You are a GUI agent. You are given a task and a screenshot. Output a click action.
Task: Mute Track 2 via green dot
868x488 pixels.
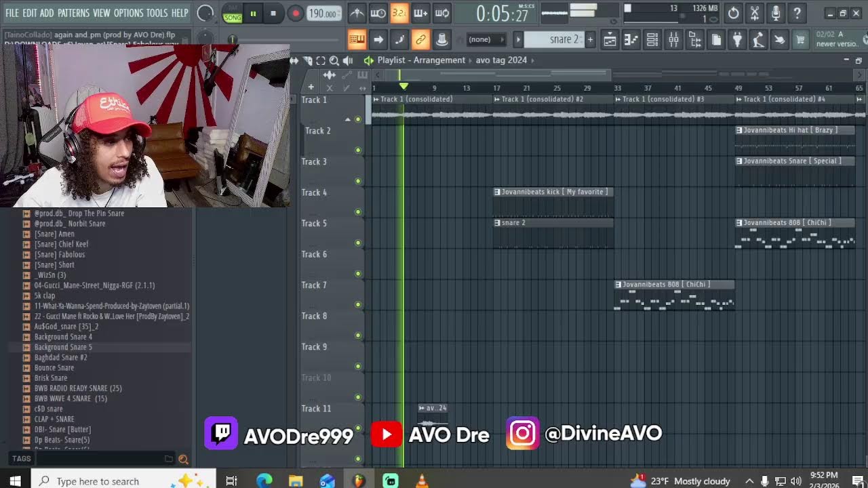358,150
